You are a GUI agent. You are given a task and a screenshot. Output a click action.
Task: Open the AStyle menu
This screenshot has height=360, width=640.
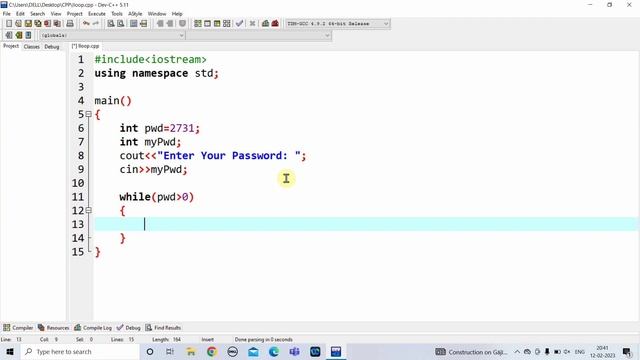point(135,14)
